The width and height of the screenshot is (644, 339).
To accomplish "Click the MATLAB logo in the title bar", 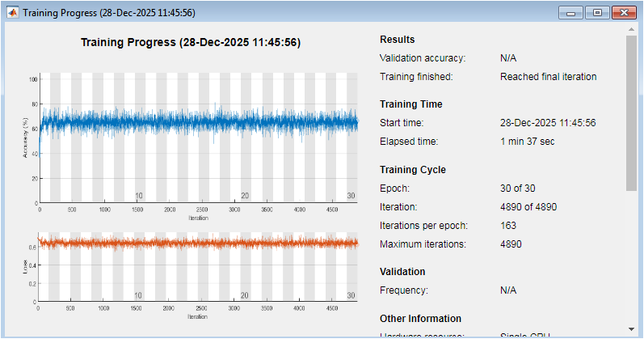I will pyautogui.click(x=13, y=13).
